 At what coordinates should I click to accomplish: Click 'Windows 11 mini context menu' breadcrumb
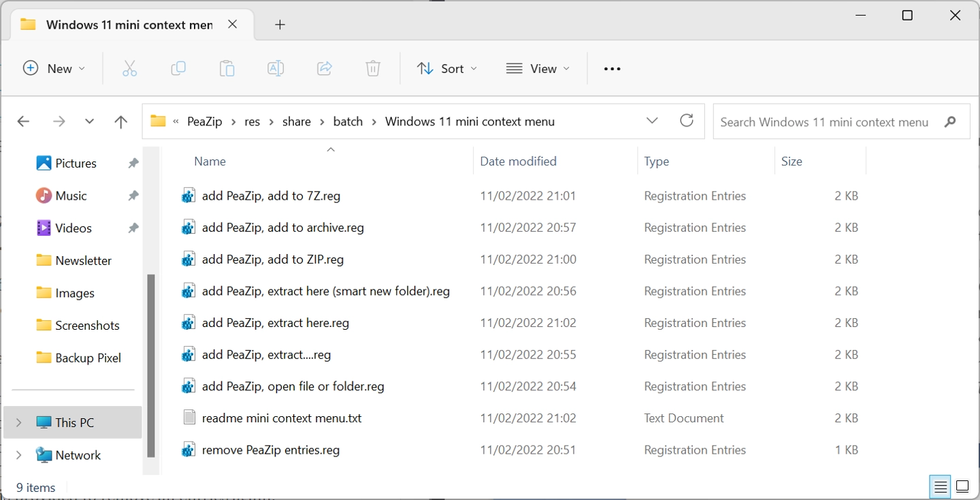click(470, 122)
